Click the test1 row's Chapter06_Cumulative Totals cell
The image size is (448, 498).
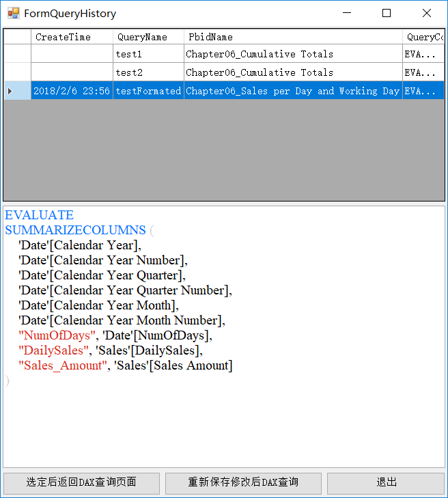294,54
